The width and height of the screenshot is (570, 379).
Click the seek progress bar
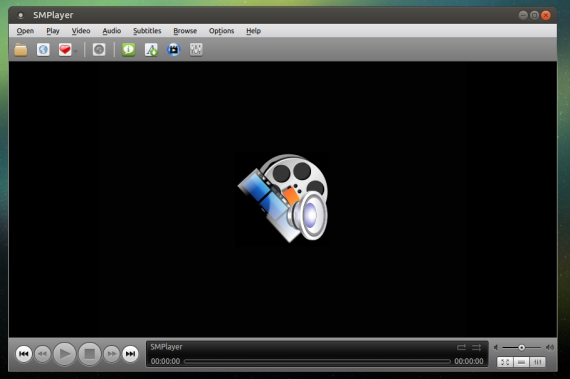pyautogui.click(x=317, y=361)
